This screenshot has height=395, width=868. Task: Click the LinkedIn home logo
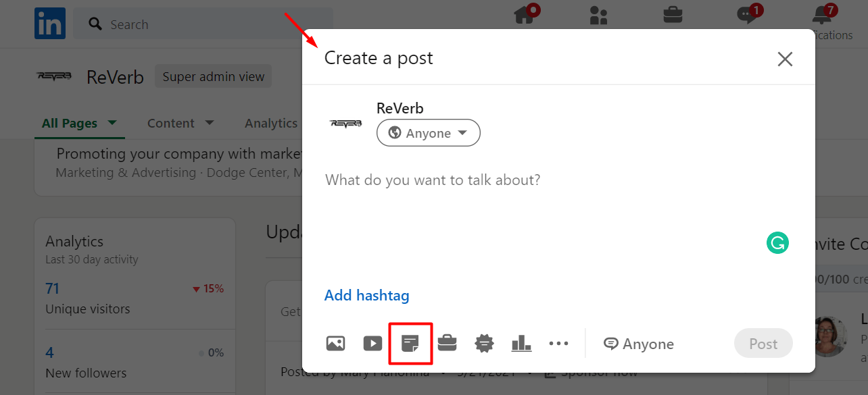click(x=49, y=23)
